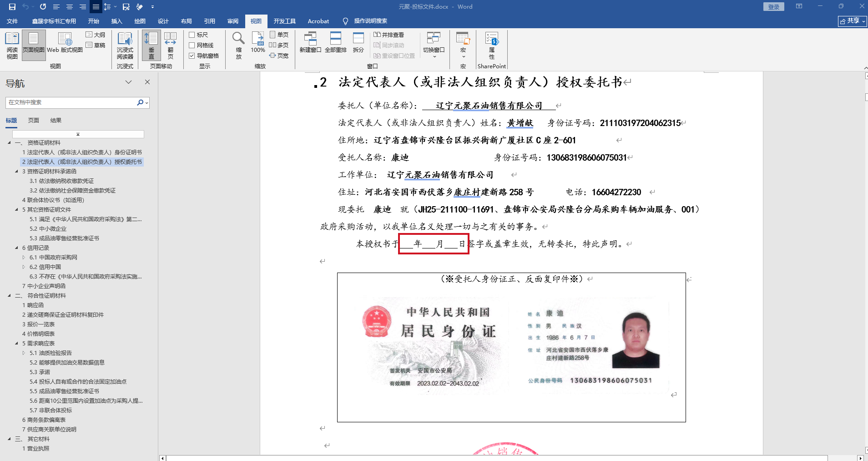Show 结果 (Results) tab in navigation

(56, 121)
